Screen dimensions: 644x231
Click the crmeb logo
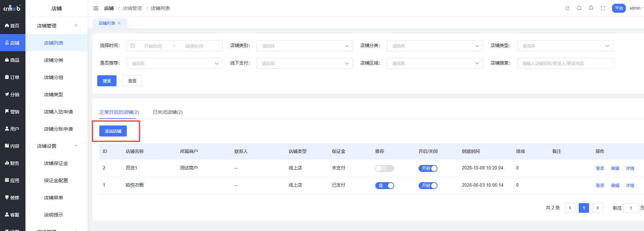[x=12, y=8]
